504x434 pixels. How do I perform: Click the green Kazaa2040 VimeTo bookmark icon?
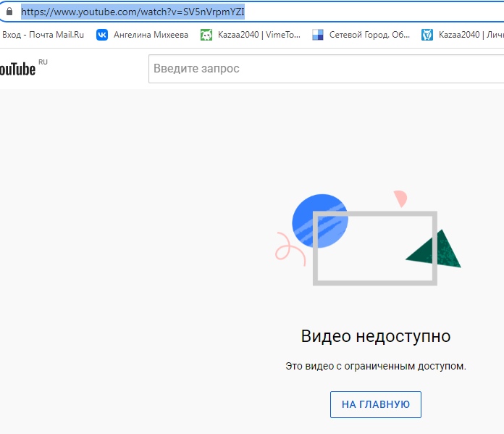point(206,35)
